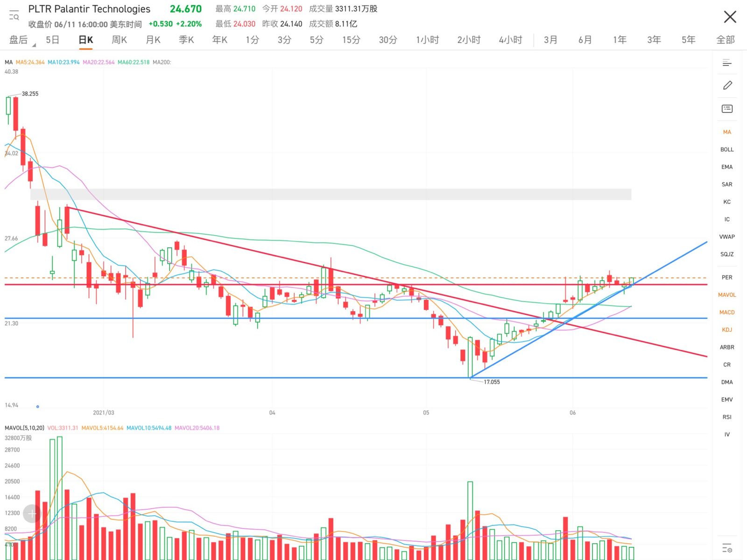The width and height of the screenshot is (747, 560).
Task: Toggle the SQJZ indicator
Action: [727, 254]
